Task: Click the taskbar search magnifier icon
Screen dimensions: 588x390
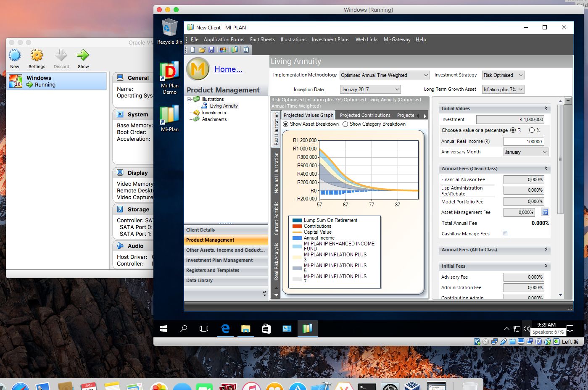Action: point(184,329)
